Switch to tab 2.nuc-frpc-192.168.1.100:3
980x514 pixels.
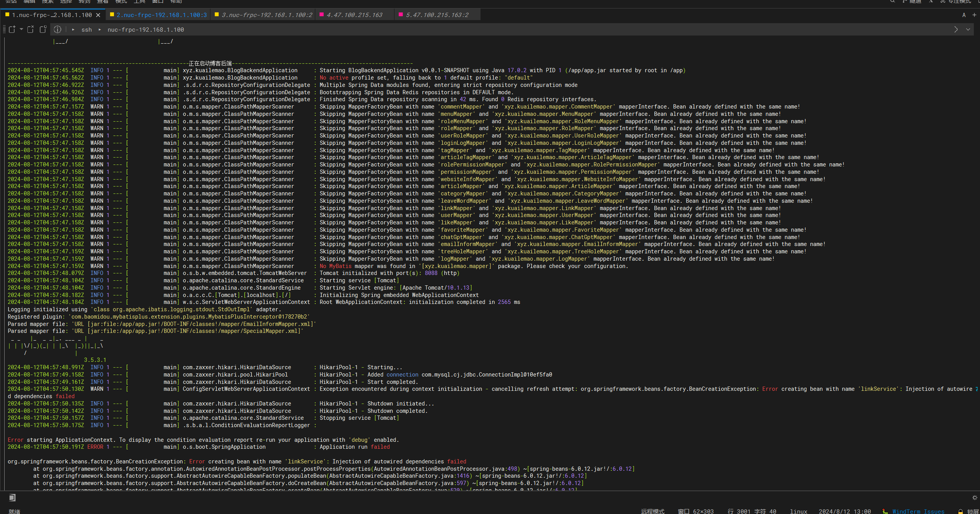(158, 15)
